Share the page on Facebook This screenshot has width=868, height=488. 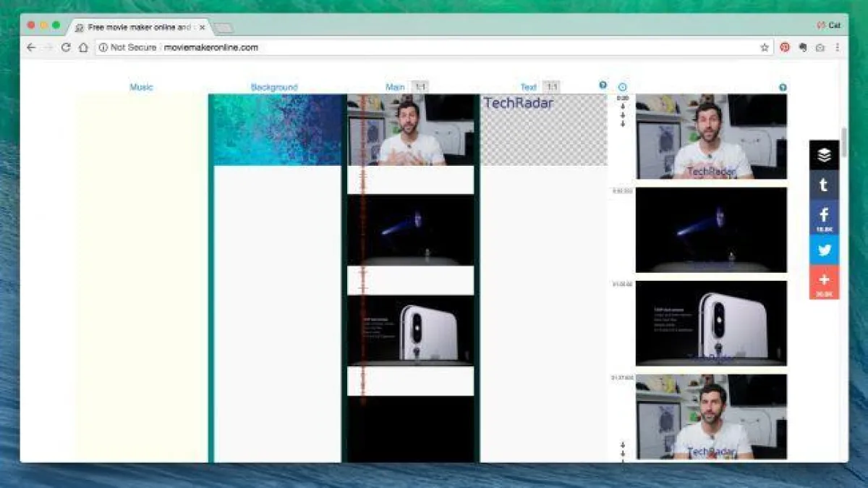[824, 216]
